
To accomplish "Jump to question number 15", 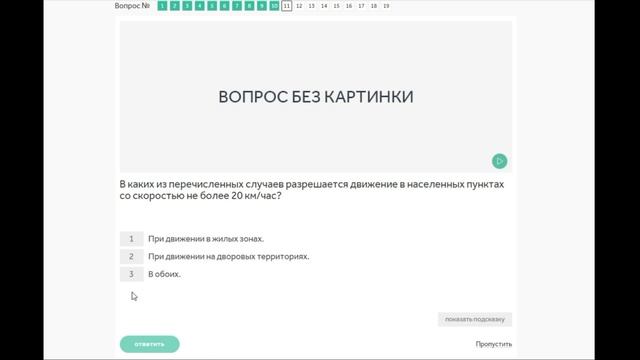I will click(x=336, y=6).
